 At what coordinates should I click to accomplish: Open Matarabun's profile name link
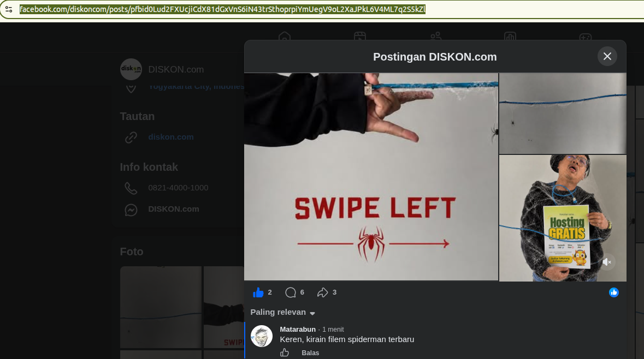pyautogui.click(x=298, y=329)
